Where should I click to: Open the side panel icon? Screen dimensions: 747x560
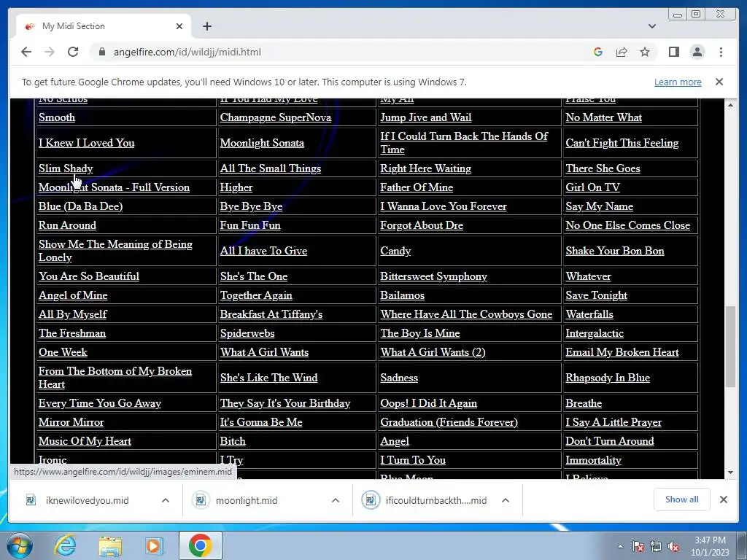673,52
